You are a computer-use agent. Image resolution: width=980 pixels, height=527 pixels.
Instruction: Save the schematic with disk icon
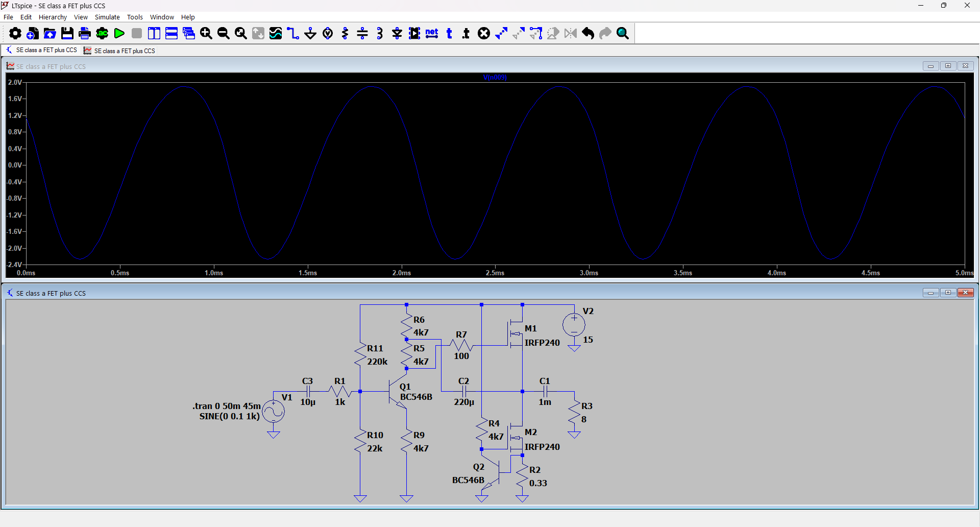pyautogui.click(x=67, y=34)
